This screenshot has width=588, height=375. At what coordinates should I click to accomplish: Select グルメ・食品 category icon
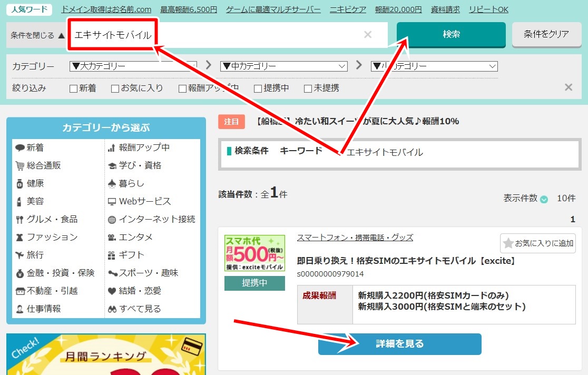tap(46, 220)
